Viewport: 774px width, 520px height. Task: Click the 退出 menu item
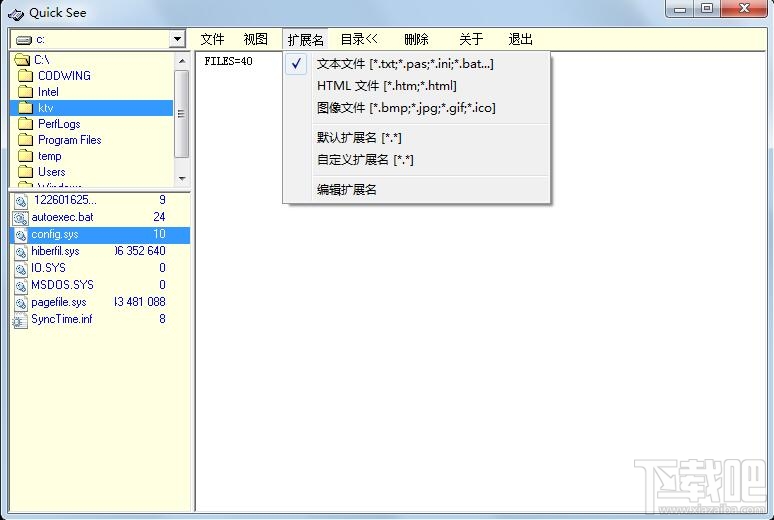point(520,39)
